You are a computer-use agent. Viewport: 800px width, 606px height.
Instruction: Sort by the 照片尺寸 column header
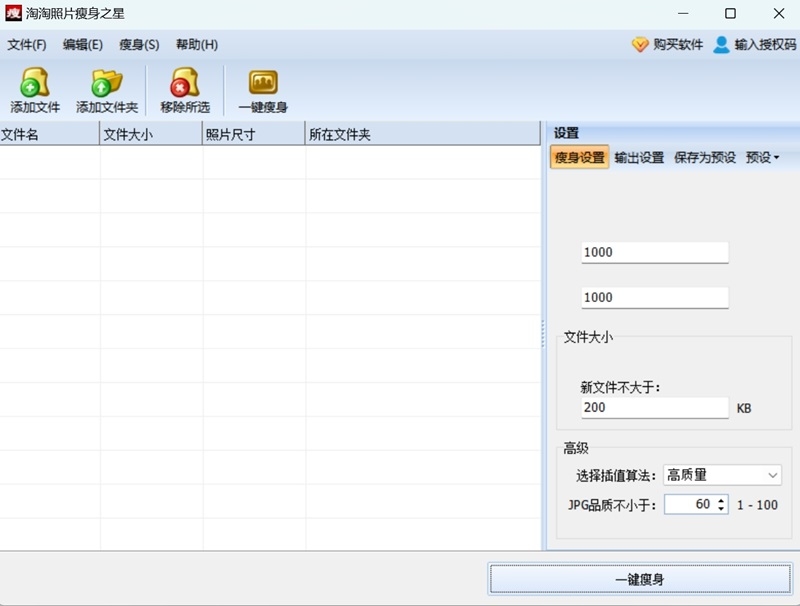[254, 134]
